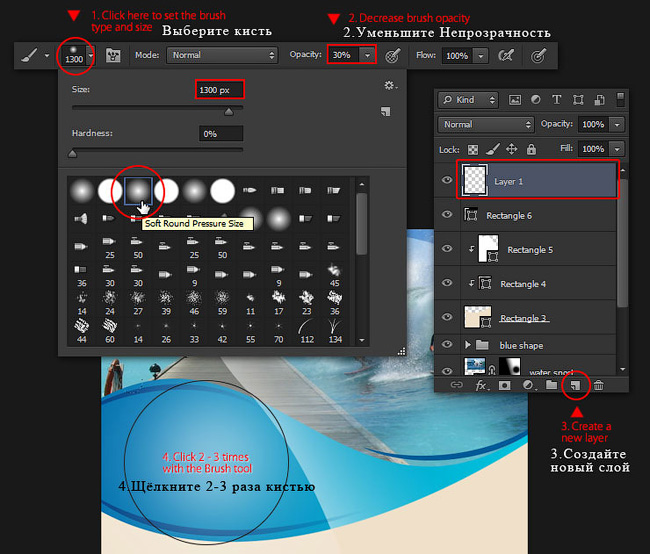The height and width of the screenshot is (554, 650).
Task: Open the layer blend mode Normal dropdown
Action: [486, 124]
